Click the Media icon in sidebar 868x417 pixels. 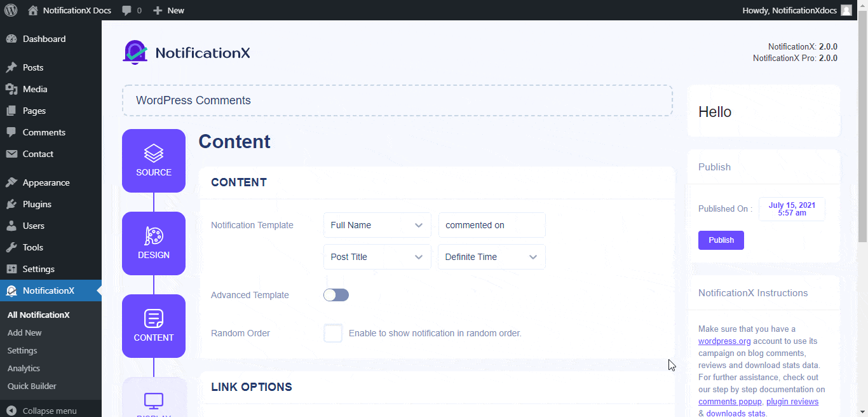point(11,89)
